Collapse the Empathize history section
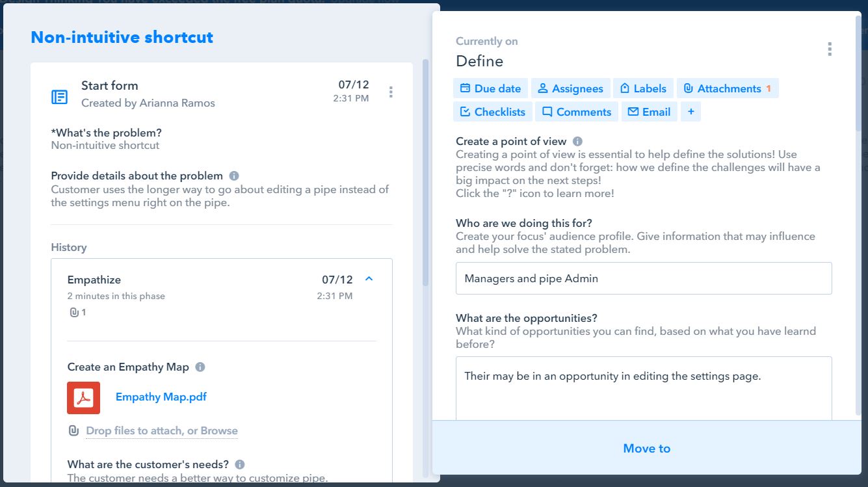The height and width of the screenshot is (487, 868). click(x=369, y=279)
